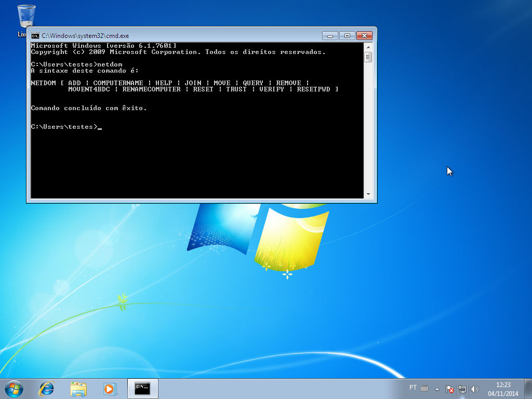Image resolution: width=532 pixels, height=399 pixels.
Task: Open the Action Center flag icon
Action: pos(450,388)
